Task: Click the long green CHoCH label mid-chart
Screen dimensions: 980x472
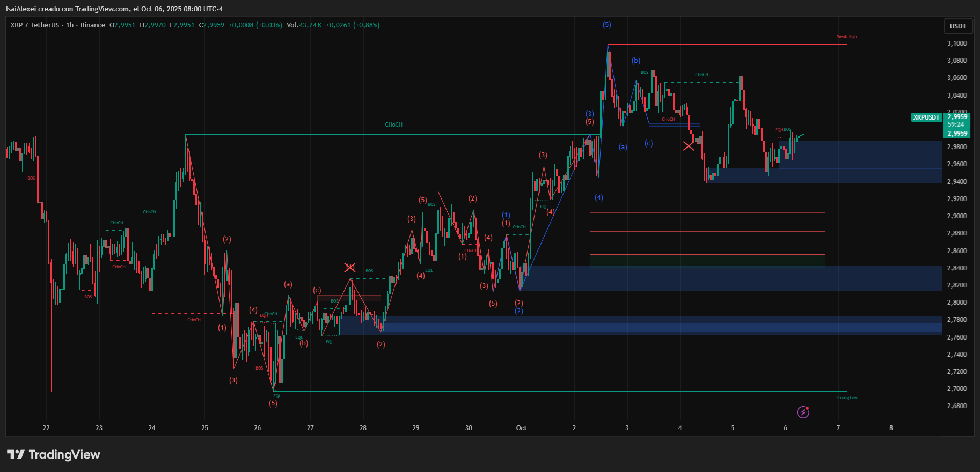Action: pos(393,124)
